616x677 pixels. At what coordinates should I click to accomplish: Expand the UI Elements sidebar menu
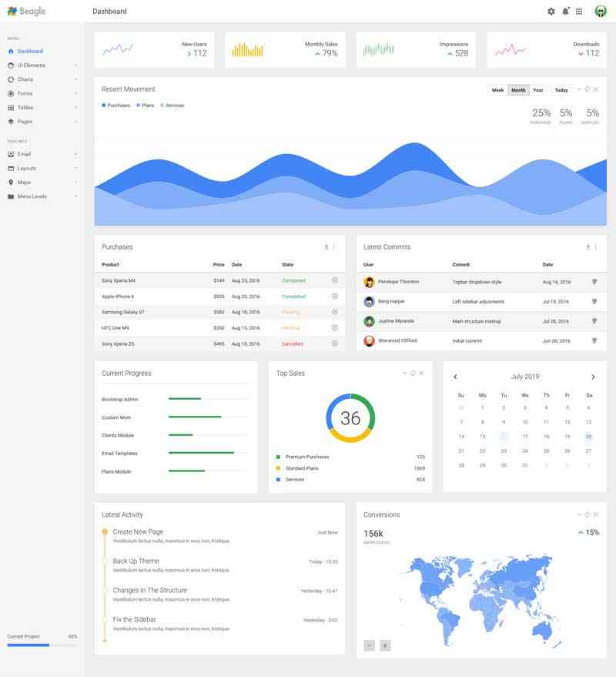pyautogui.click(x=42, y=65)
